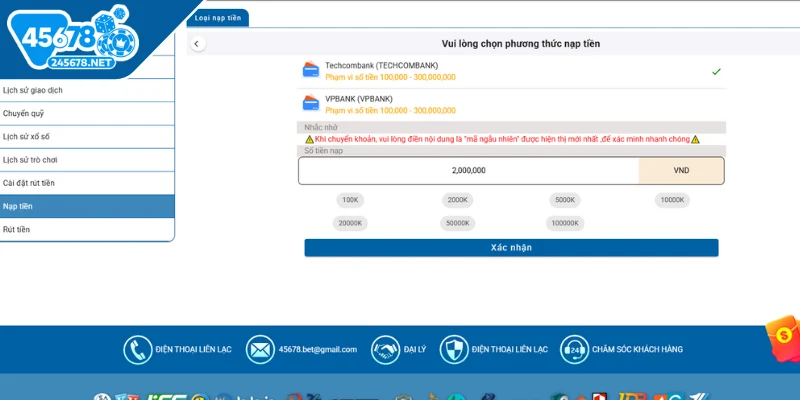800x400 pixels.
Task: Click VPBANK amount range text
Action: (390, 111)
